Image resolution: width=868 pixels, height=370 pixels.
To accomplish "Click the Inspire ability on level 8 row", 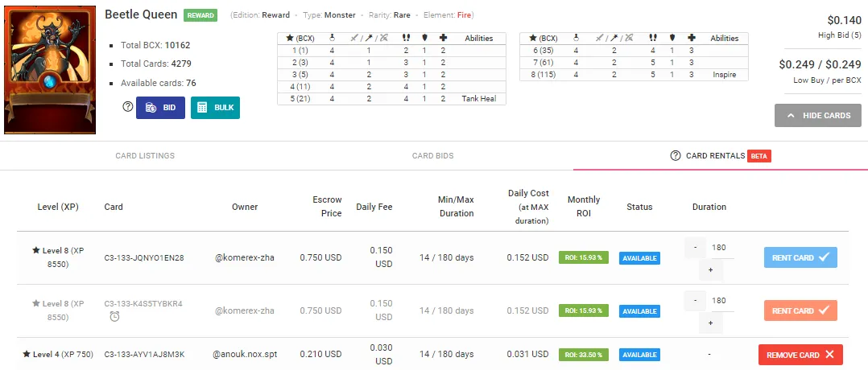I will [725, 74].
